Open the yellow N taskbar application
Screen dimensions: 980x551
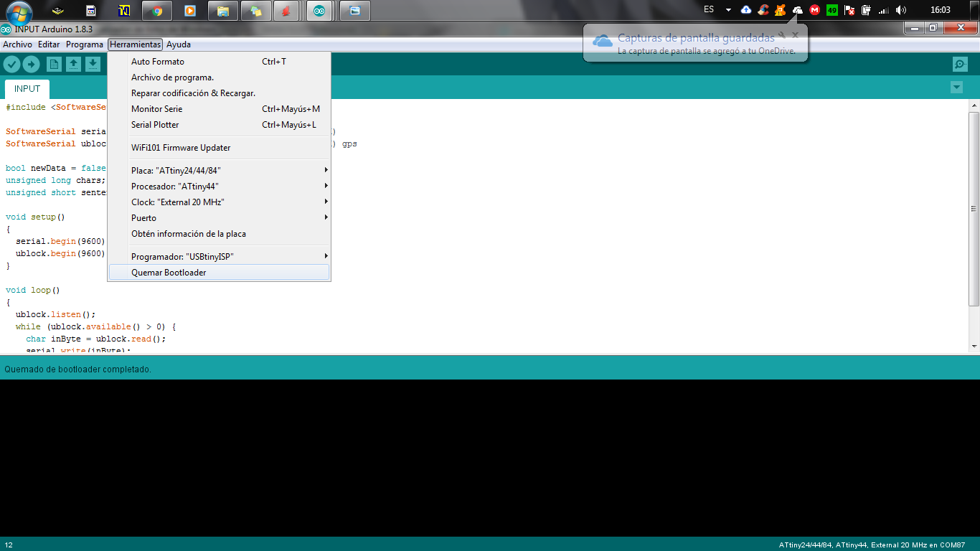tap(124, 11)
